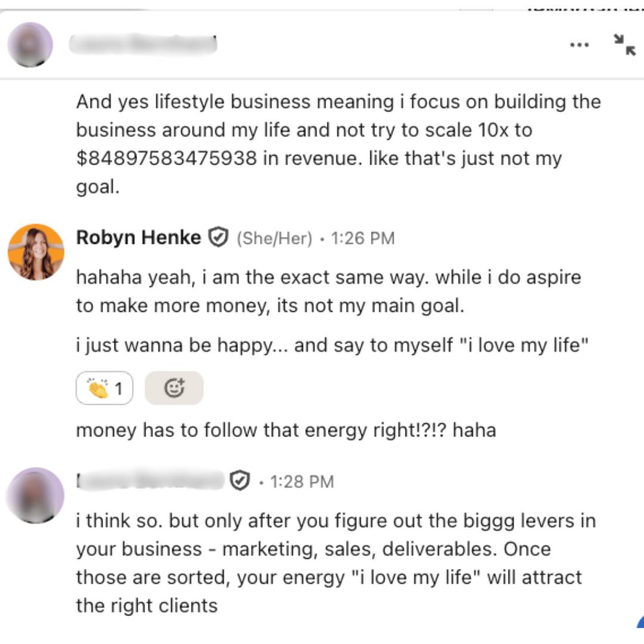Image resolution: width=644 pixels, height=644 pixels.
Task: Click the reply starting "i think so"
Action: point(335,563)
